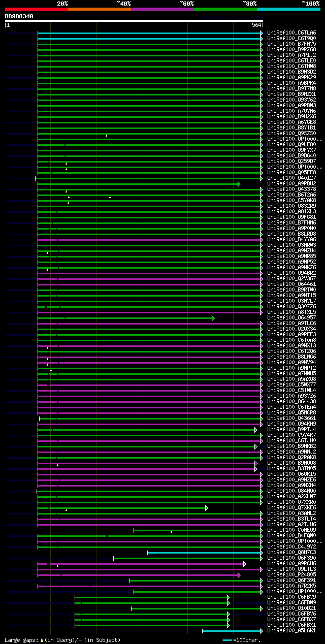Viewport: 325px width, 644px height.
Task: Click the arrowhead of the A9PBU2 alignment
Action: click(239, 184)
